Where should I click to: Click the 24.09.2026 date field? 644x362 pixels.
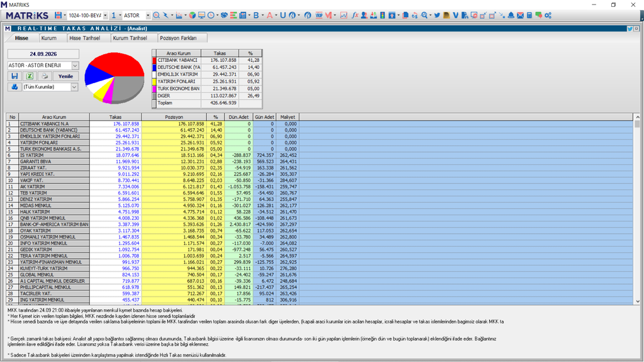coord(43,54)
